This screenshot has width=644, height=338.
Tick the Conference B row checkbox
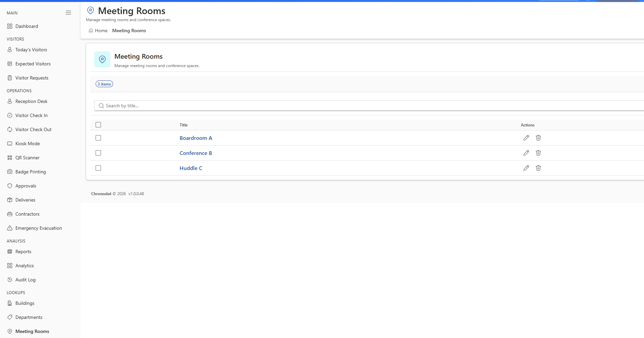pos(98,153)
